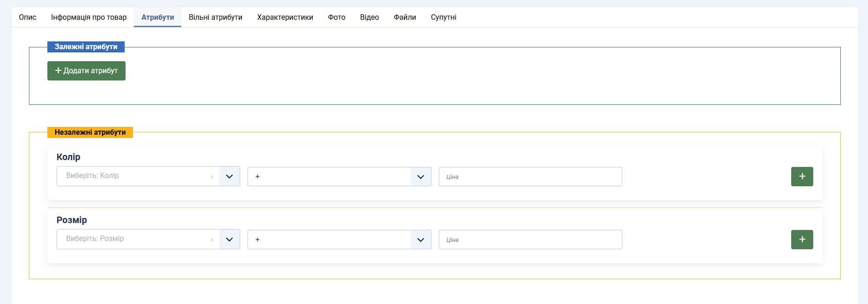Viewport: 868px width, 304px height.
Task: Open the Інформація про товар tab
Action: 89,17
